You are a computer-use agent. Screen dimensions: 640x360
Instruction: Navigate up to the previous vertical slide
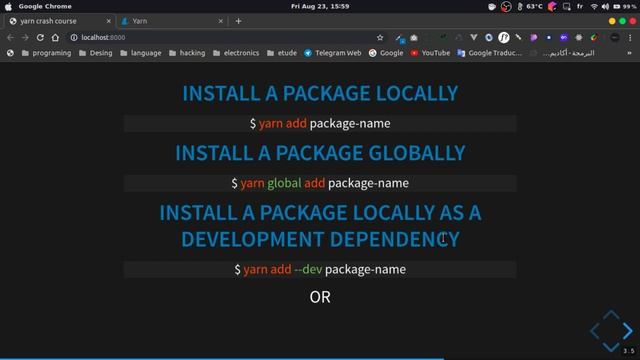pyautogui.click(x=611, y=315)
